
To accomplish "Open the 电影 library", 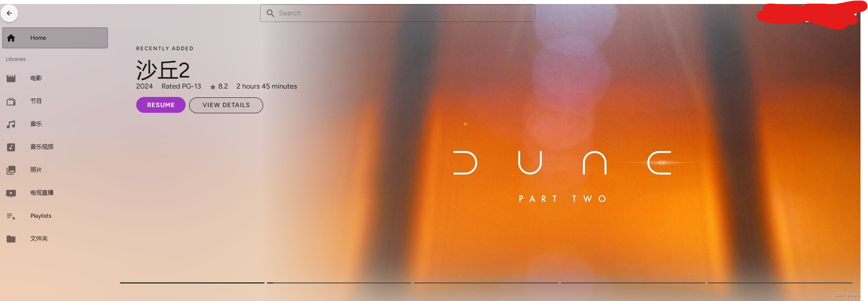I will [55, 78].
